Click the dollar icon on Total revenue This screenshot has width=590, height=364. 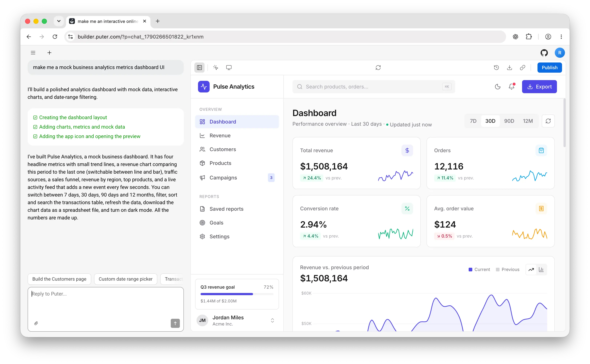[x=407, y=150]
